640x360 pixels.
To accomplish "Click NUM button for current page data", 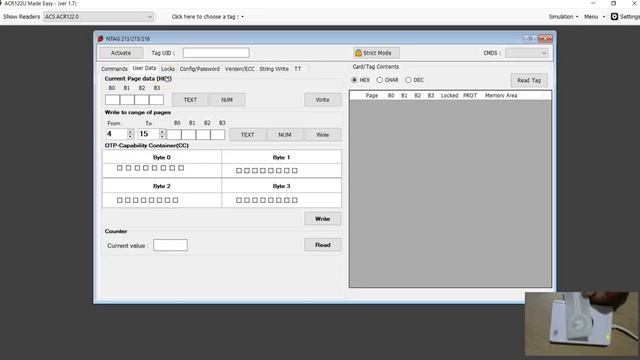I will [x=227, y=100].
